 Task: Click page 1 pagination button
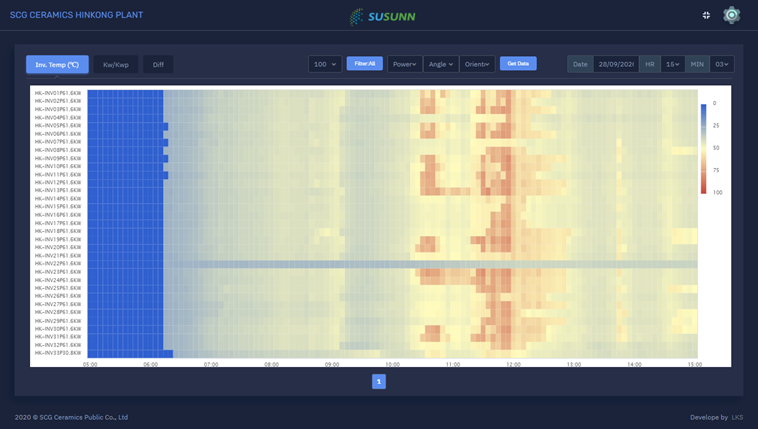379,381
